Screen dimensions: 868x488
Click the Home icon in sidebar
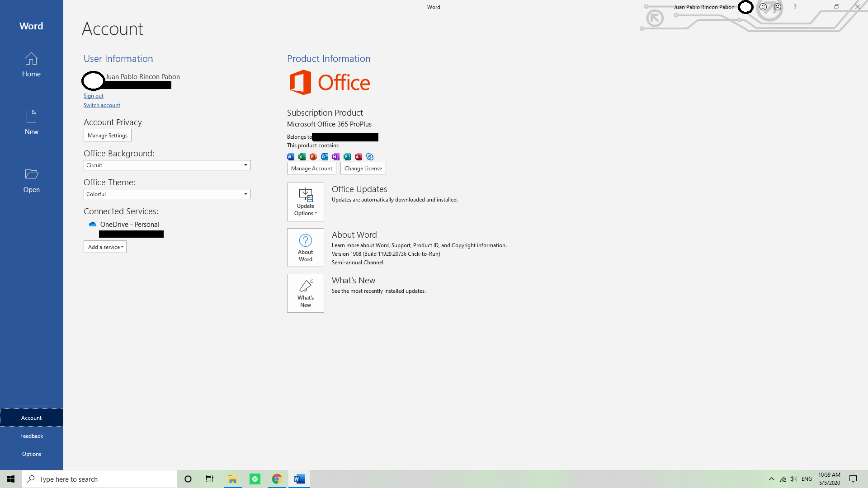coord(31,59)
